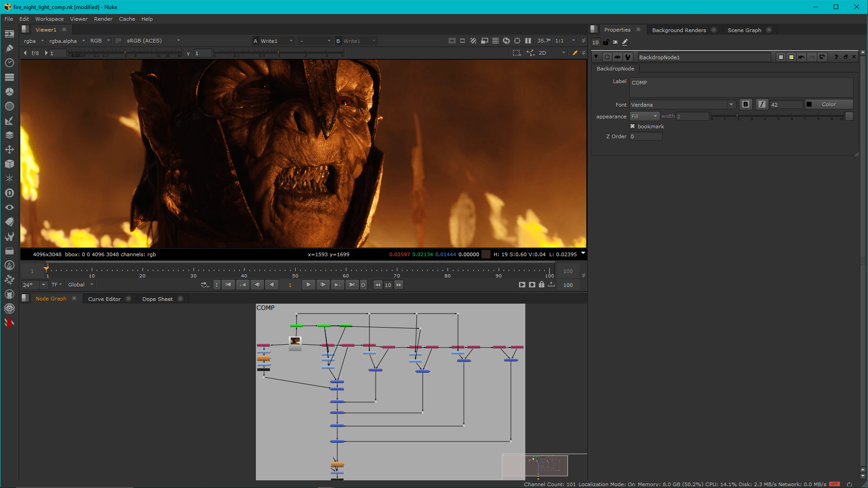The height and width of the screenshot is (488, 868).
Task: Open the Deep nodes toolbar menu
Action: [9, 193]
